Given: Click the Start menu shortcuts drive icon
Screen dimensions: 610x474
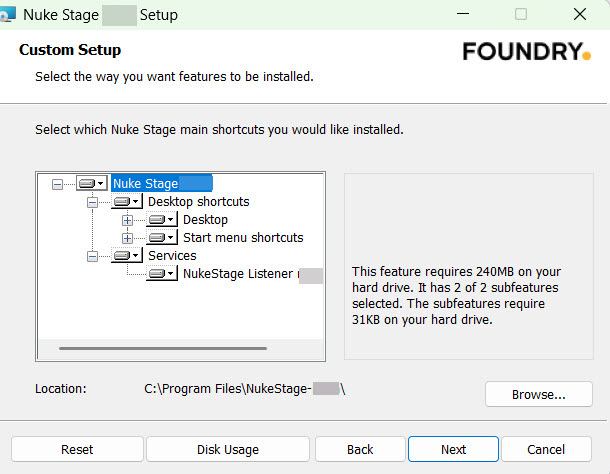Looking at the screenshot, I should tap(161, 238).
